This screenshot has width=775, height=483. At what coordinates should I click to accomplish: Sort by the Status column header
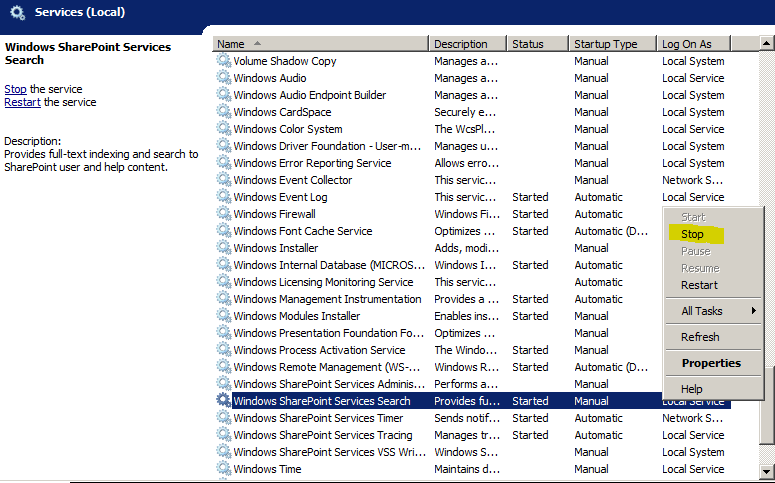point(538,44)
